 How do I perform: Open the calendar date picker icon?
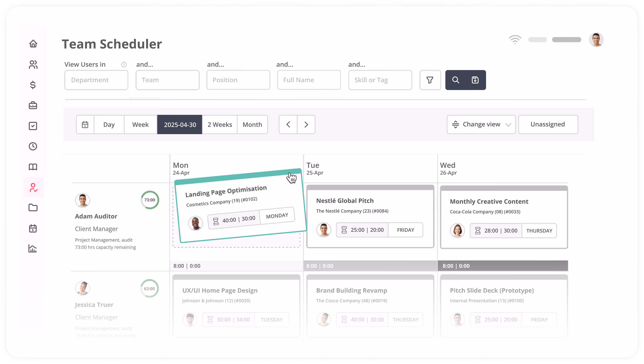[x=85, y=124]
